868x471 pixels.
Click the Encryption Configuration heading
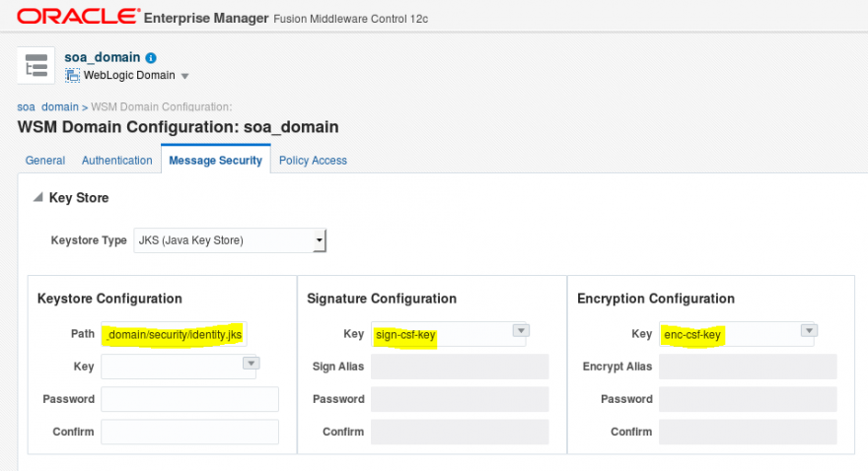coord(656,299)
